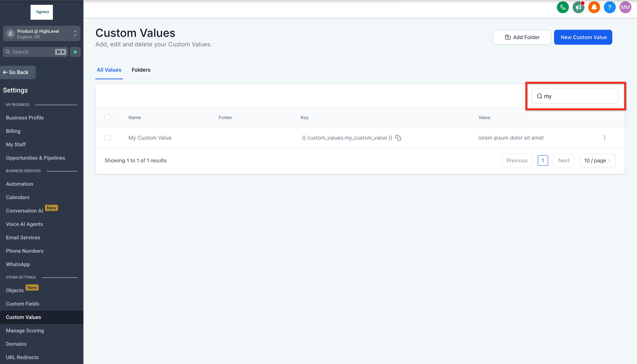Copy the my_custom_value key
Image resolution: width=637 pixels, height=364 pixels.
point(398,138)
